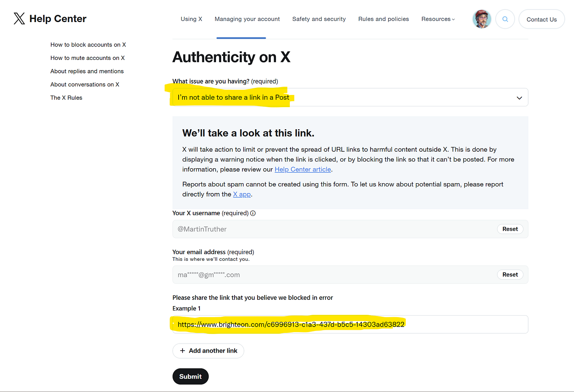Click the Authenticity on X heading
This screenshot has width=574, height=392.
click(x=231, y=57)
